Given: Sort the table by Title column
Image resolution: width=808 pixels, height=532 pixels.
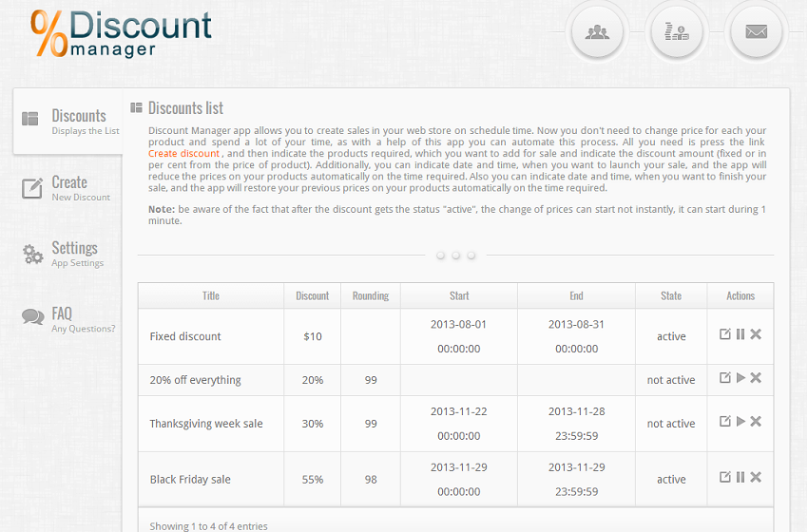Looking at the screenshot, I should tap(211, 295).
